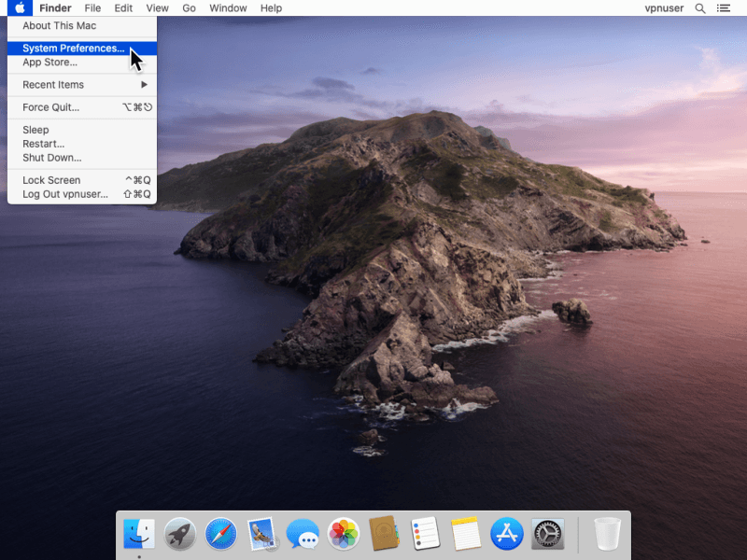Open the Notes app in the Dock

(465, 534)
